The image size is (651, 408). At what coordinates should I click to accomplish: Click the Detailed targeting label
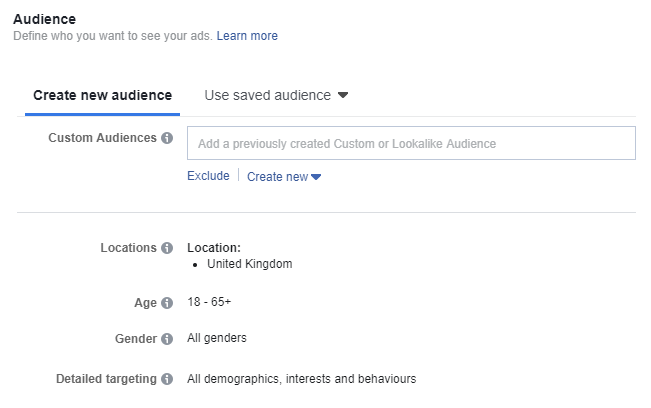tap(106, 379)
